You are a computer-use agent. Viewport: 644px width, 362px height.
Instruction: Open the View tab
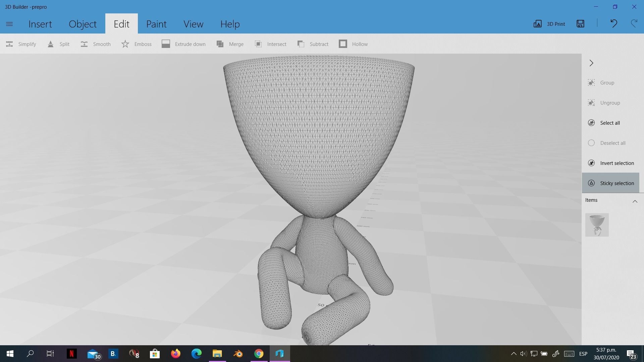click(x=193, y=24)
